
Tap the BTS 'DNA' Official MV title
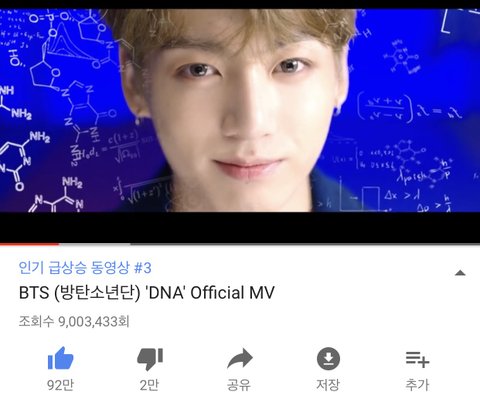(147, 293)
